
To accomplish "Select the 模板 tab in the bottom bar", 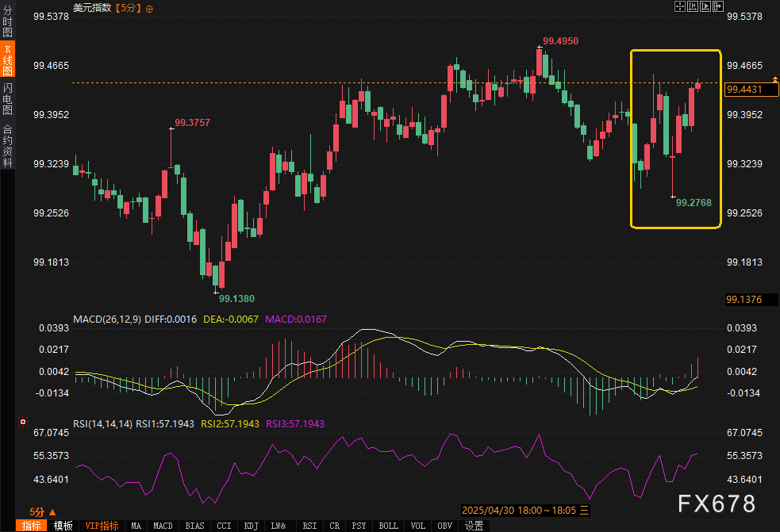I will pyautogui.click(x=63, y=526).
